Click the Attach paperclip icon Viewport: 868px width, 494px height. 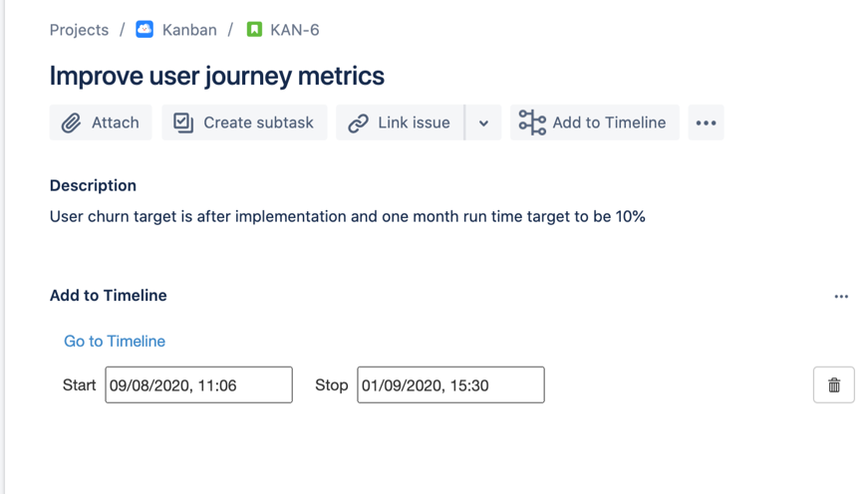(71, 123)
